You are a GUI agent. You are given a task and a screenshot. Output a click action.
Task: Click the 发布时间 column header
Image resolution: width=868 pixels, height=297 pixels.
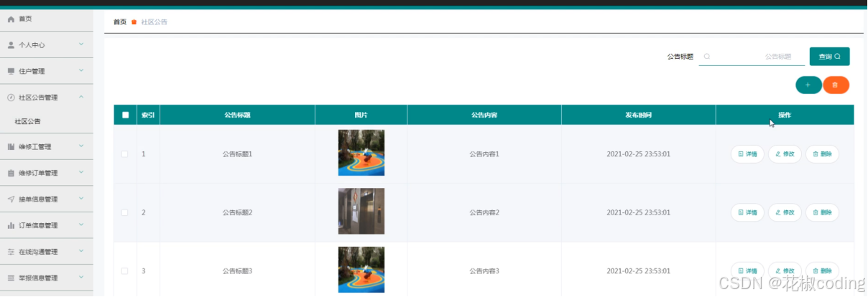[x=638, y=115]
